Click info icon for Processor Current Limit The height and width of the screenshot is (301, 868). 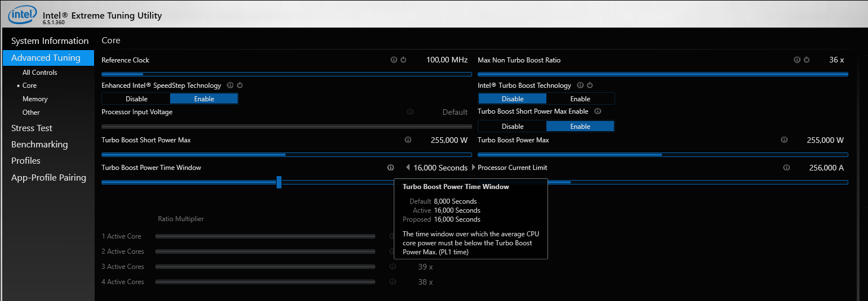[786, 168]
